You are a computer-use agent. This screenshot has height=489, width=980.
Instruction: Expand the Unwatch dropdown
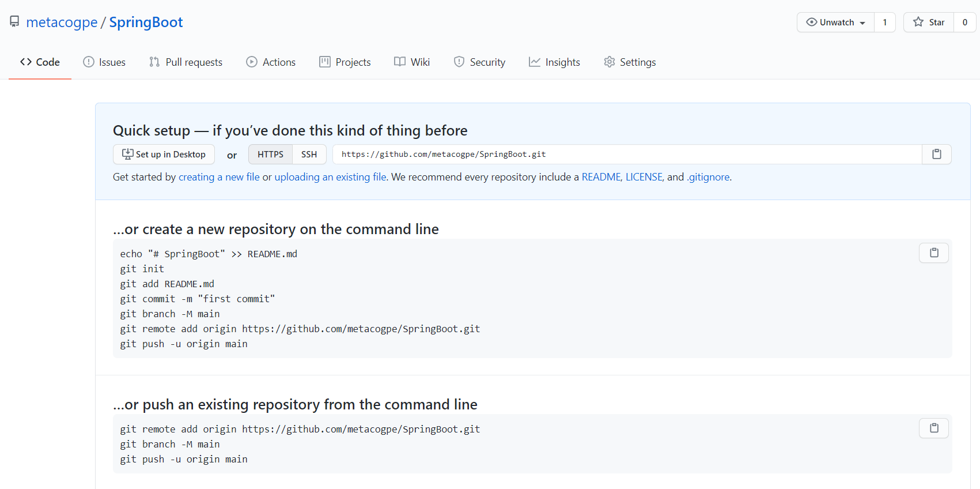pos(835,22)
